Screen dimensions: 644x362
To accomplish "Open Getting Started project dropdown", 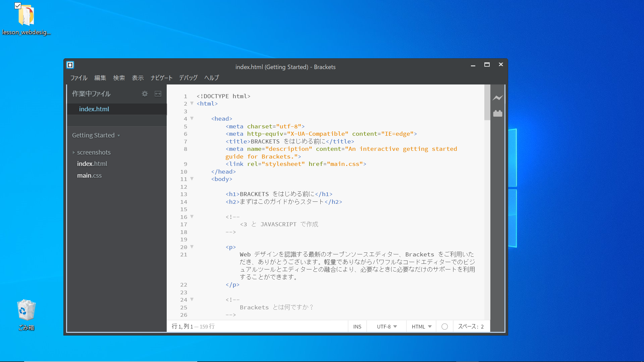I will pyautogui.click(x=96, y=135).
